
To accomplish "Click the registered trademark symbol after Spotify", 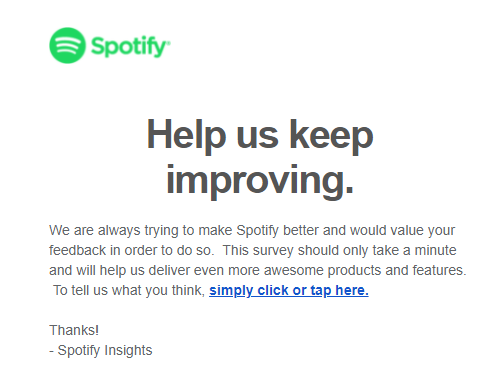I will pos(169,42).
